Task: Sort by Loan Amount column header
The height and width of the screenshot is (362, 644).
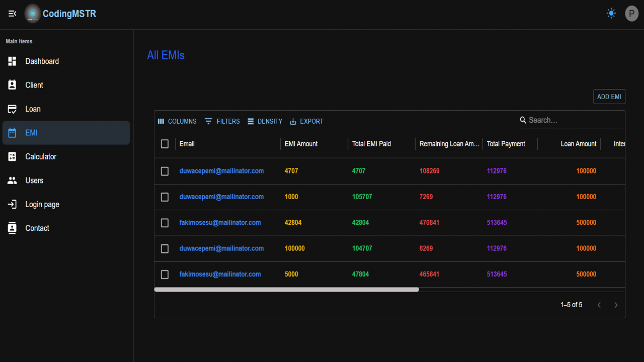Action: click(x=579, y=144)
